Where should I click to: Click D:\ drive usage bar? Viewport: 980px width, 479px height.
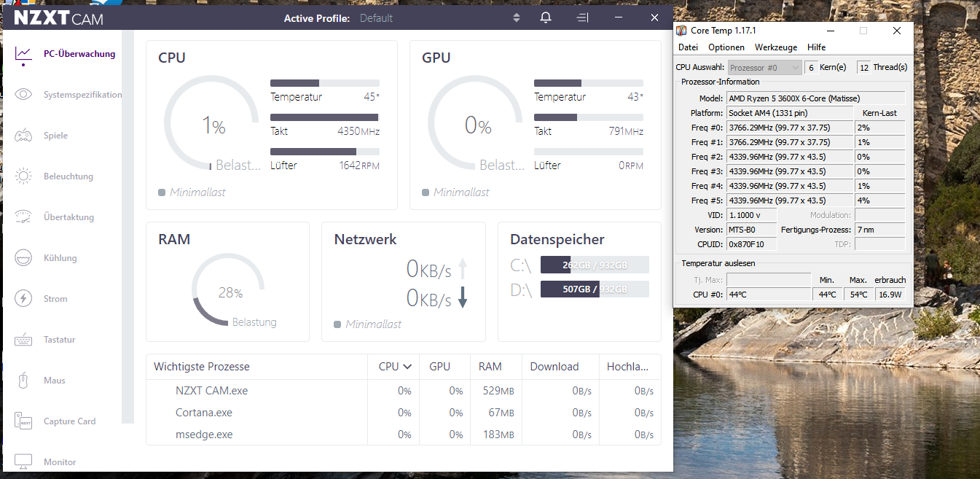tap(595, 289)
